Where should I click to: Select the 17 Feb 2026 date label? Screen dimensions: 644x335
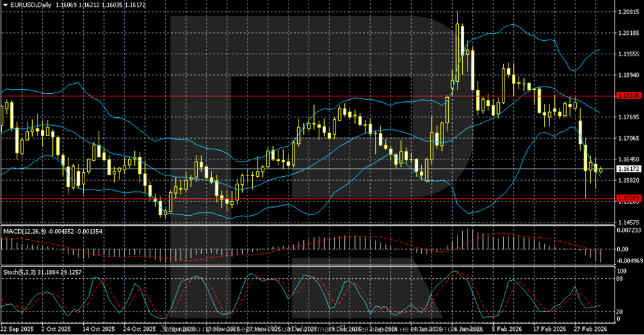tap(549, 330)
